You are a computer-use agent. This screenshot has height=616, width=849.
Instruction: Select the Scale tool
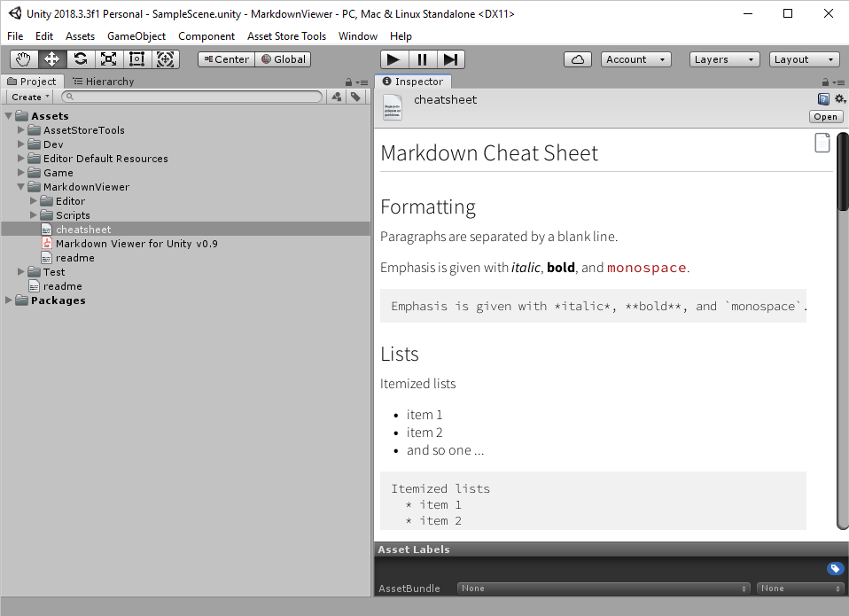(108, 59)
